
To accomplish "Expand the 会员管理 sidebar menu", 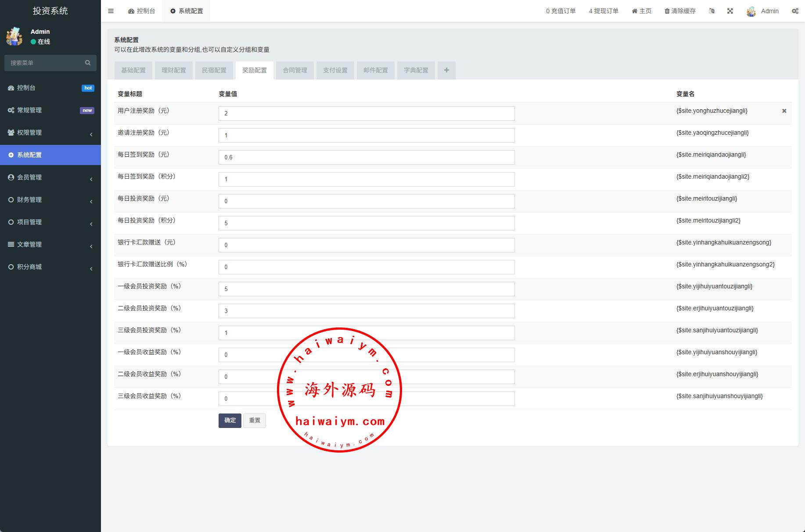I will (50, 177).
